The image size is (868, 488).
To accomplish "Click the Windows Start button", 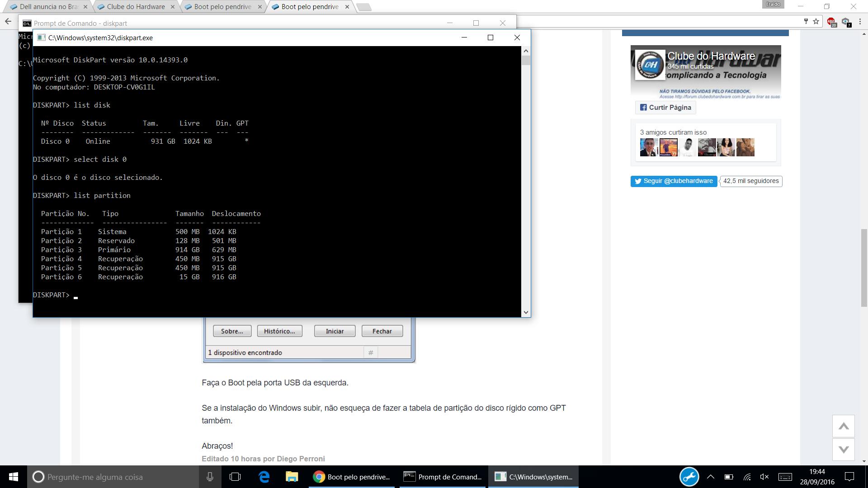I will click(x=14, y=477).
